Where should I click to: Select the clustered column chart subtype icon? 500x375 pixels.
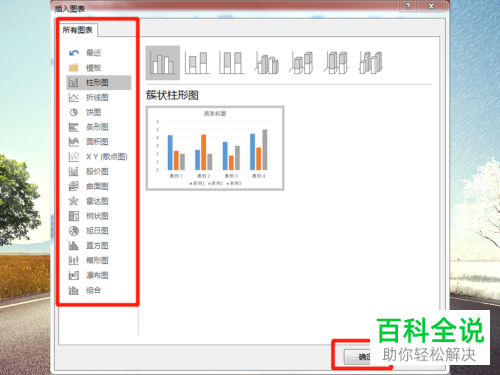click(x=163, y=63)
